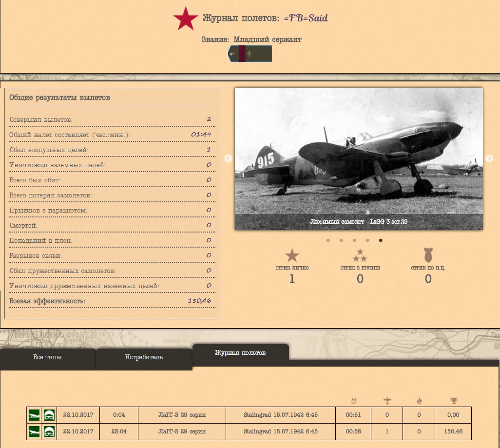Click rank text Младший сержант
500x448 pixels.
point(267,39)
